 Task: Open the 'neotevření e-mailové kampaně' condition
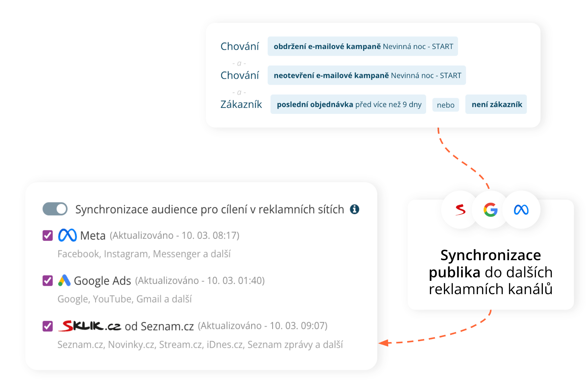tap(367, 75)
